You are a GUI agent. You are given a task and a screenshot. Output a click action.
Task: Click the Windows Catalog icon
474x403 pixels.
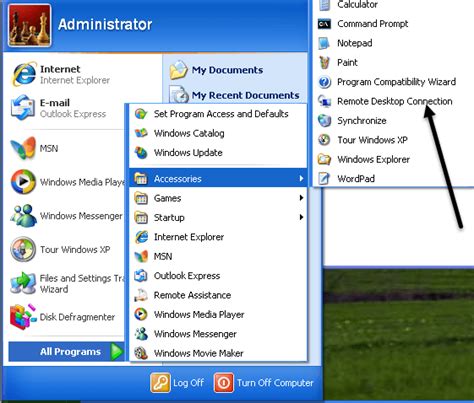pyautogui.click(x=141, y=133)
